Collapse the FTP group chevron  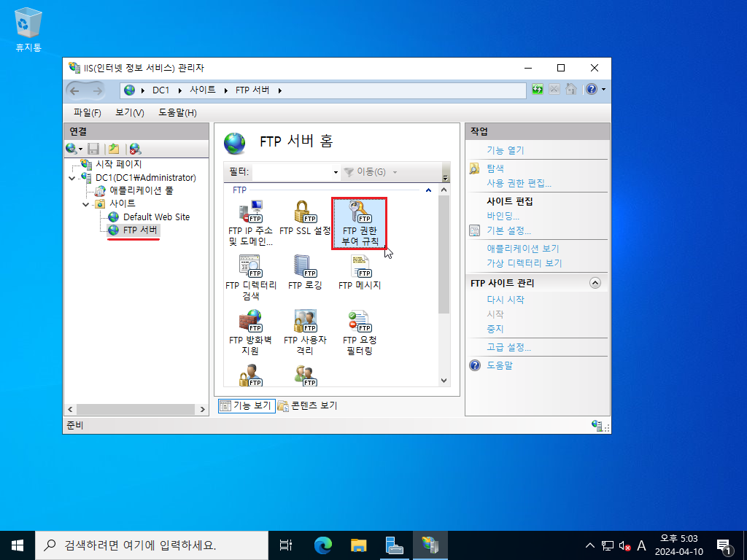[428, 190]
